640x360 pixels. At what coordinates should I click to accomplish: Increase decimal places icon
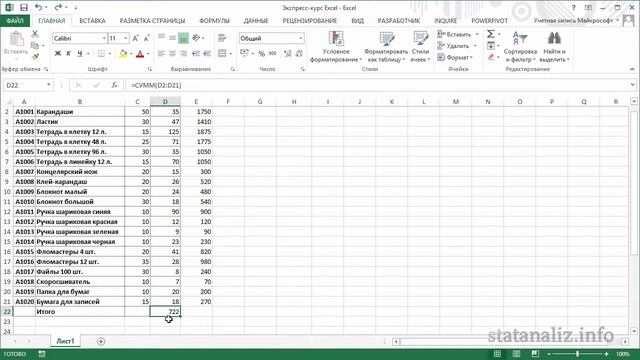[288, 53]
